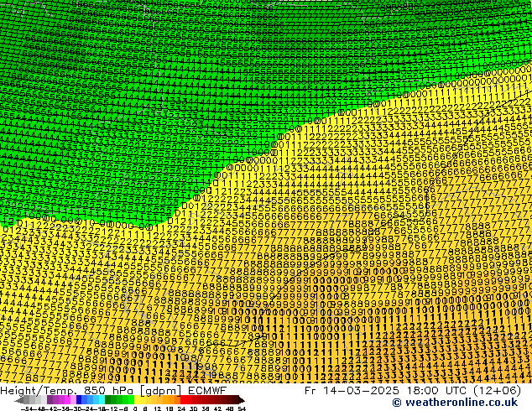Click the yellow legend swatch at 0
The width and height of the screenshot is (532, 411).
tap(137, 400)
